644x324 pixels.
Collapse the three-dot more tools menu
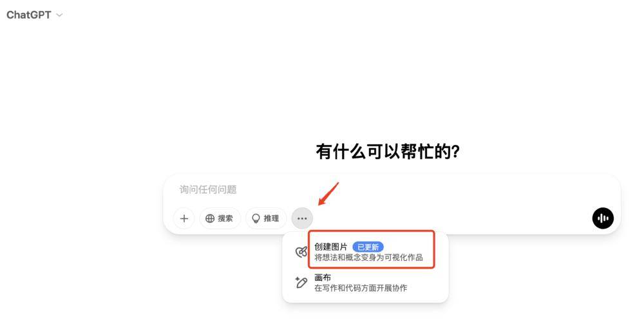302,218
